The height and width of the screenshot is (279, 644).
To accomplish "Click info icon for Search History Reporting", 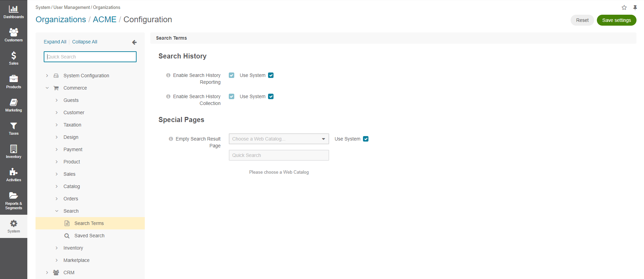I will tap(168, 75).
